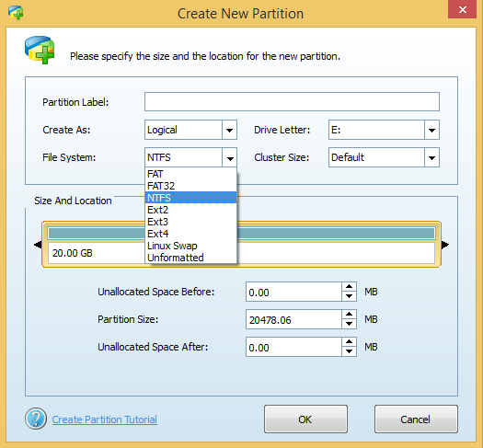The width and height of the screenshot is (483, 448).
Task: Increase Unallocated Space After value
Action: pos(349,342)
